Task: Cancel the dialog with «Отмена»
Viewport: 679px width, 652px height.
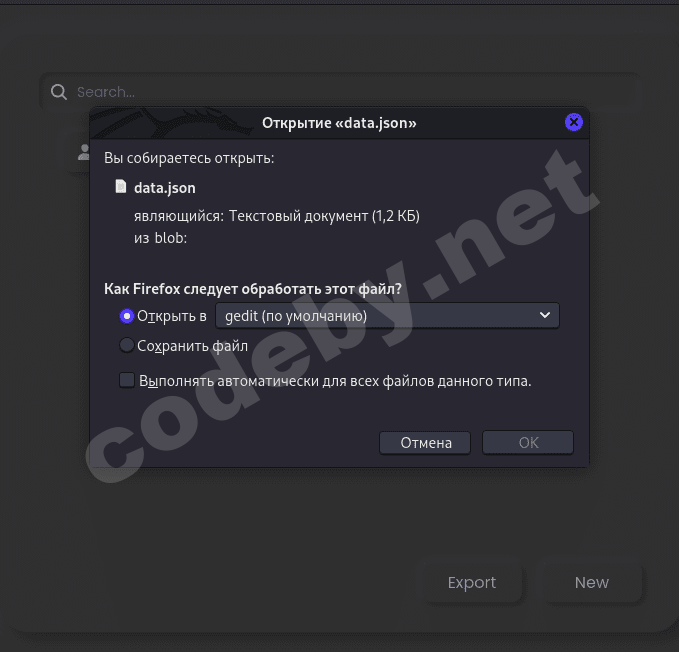Action: point(425,442)
